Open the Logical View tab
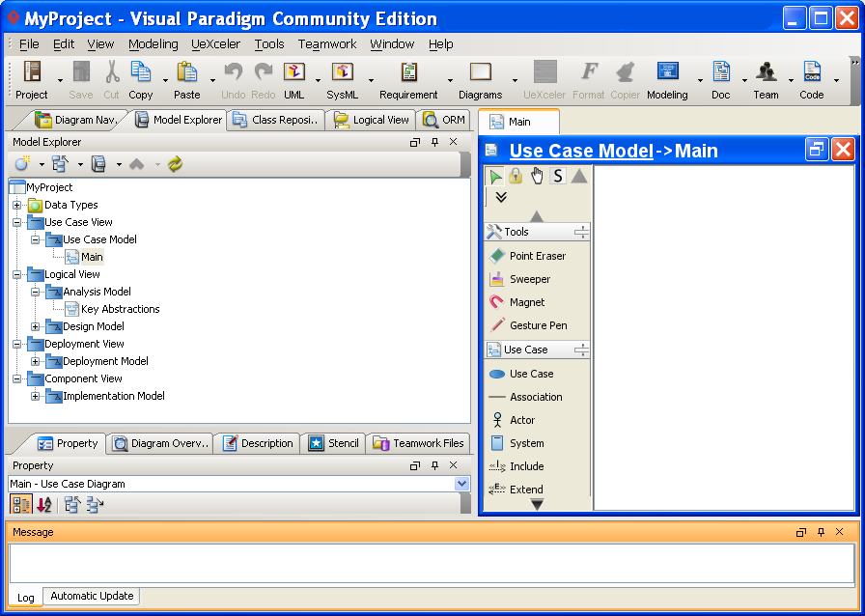865x616 pixels. [372, 120]
